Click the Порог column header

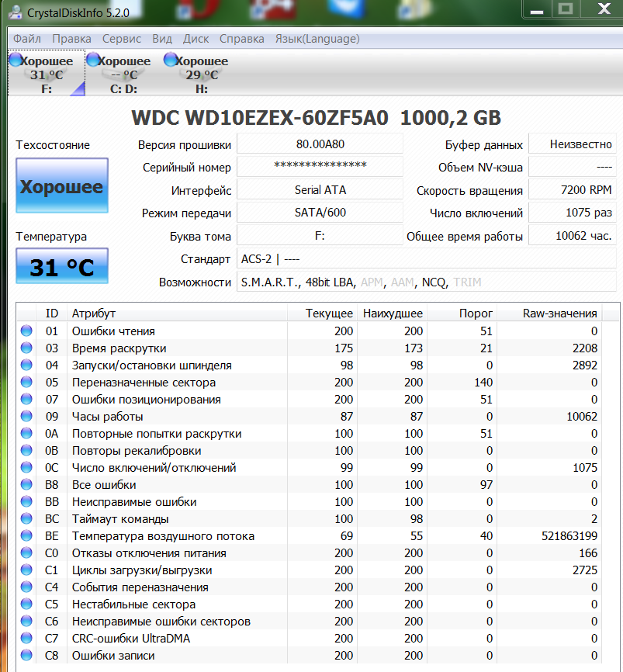[462, 313]
